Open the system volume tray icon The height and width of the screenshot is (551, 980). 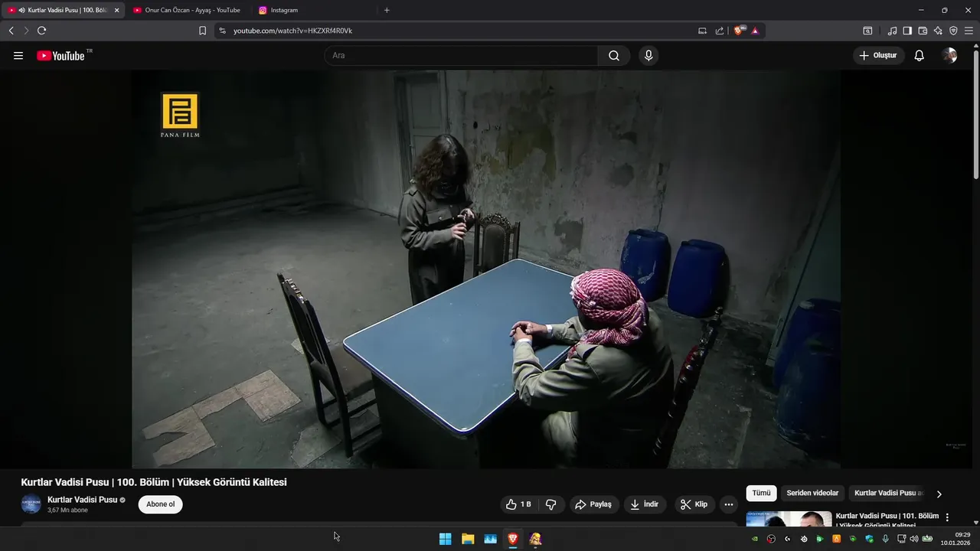[913, 539]
